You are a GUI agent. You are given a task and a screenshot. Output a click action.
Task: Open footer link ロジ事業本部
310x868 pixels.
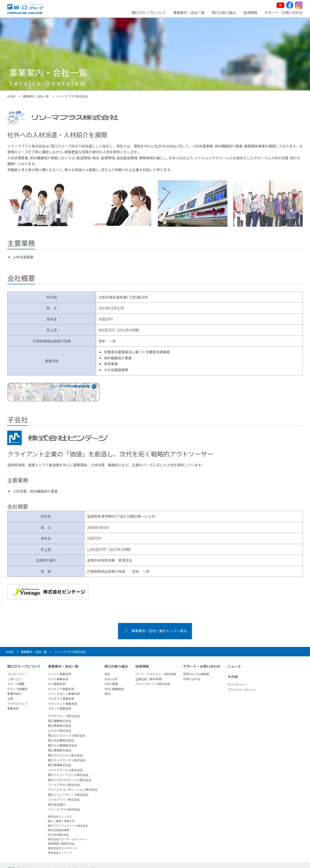tap(56, 684)
